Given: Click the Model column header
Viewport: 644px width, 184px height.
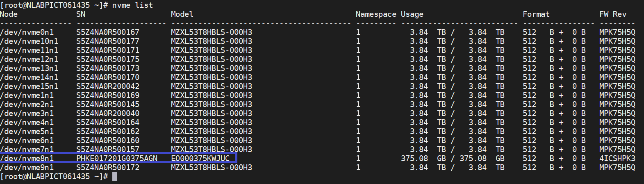Looking at the screenshot, I should click(x=182, y=14).
